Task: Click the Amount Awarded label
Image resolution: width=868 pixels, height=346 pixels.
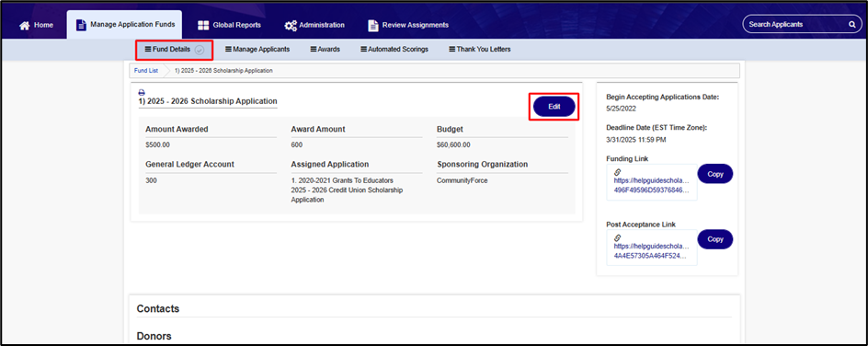Action: click(x=177, y=129)
